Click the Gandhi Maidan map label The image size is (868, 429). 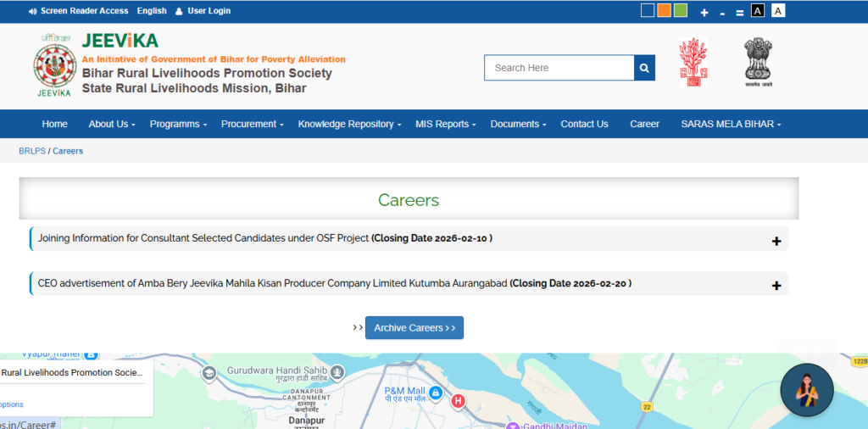pyautogui.click(x=555, y=426)
